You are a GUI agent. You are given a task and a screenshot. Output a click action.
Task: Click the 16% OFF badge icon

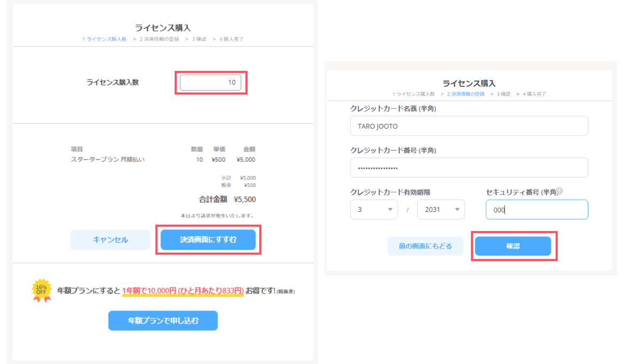click(x=41, y=290)
